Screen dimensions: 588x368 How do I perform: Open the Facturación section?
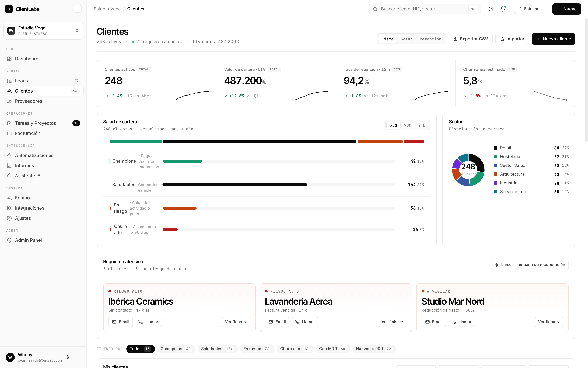tap(43, 133)
